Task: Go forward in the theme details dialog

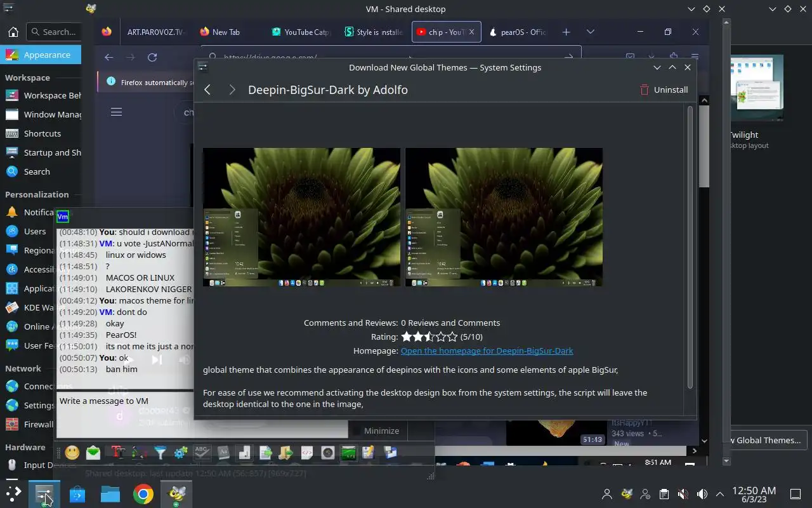Action: pyautogui.click(x=232, y=90)
